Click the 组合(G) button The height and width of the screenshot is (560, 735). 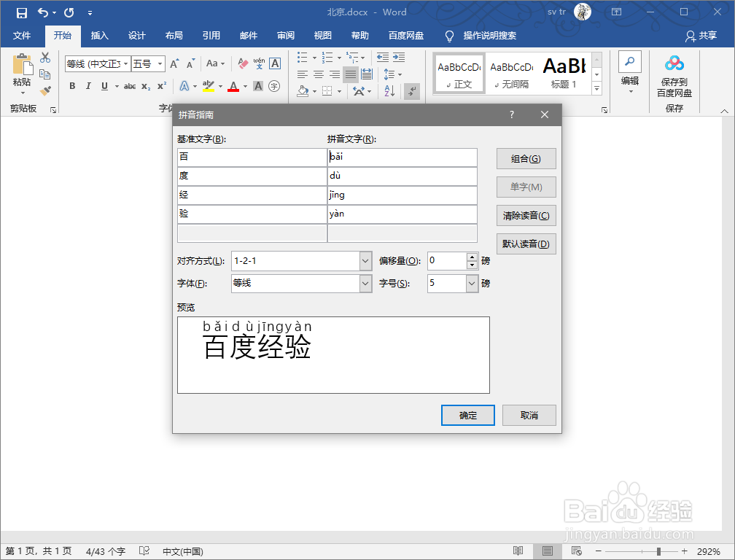click(526, 159)
